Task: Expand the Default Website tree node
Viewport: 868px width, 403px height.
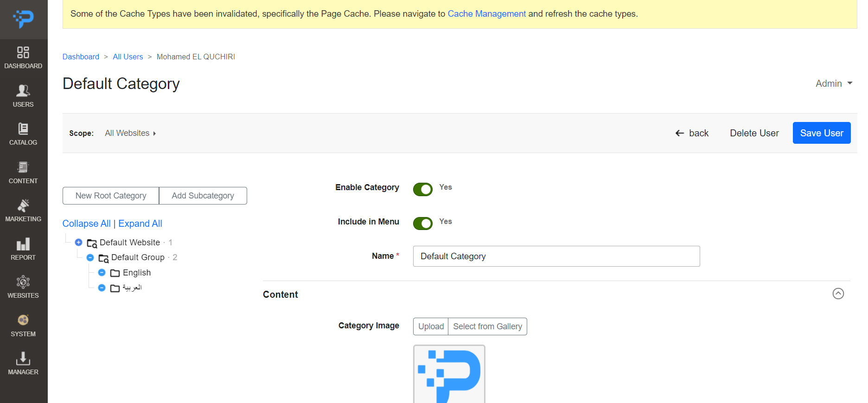Action: (x=79, y=243)
